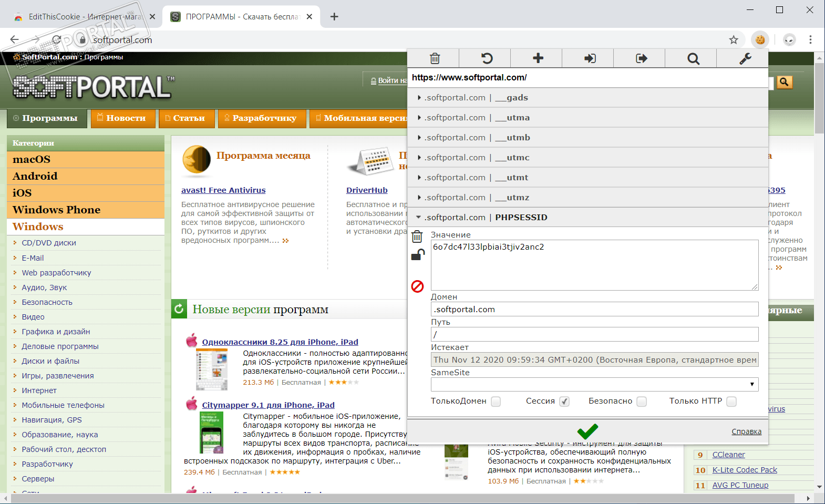Open the Новости site menu tab
The image size is (825, 504).
pos(123,118)
